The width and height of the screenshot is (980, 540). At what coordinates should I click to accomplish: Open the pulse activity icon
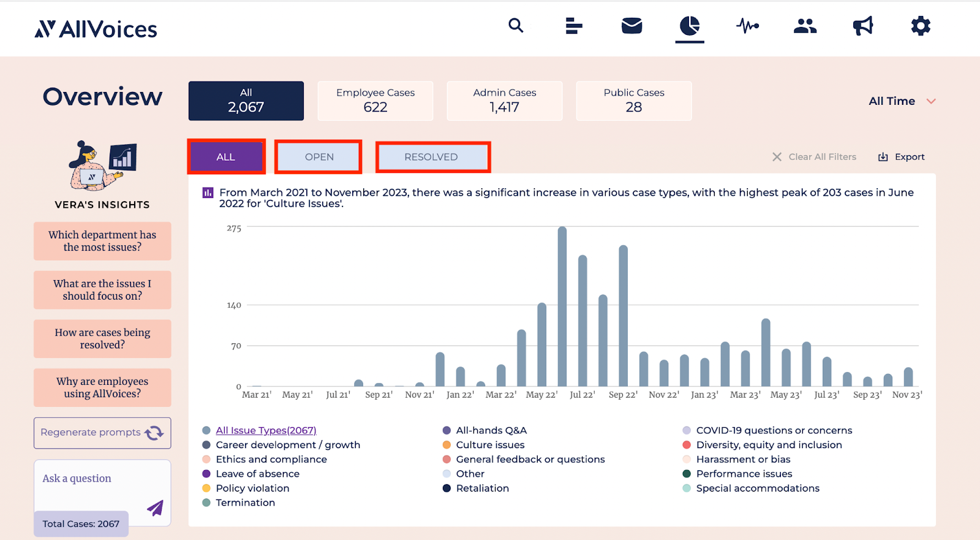click(747, 26)
